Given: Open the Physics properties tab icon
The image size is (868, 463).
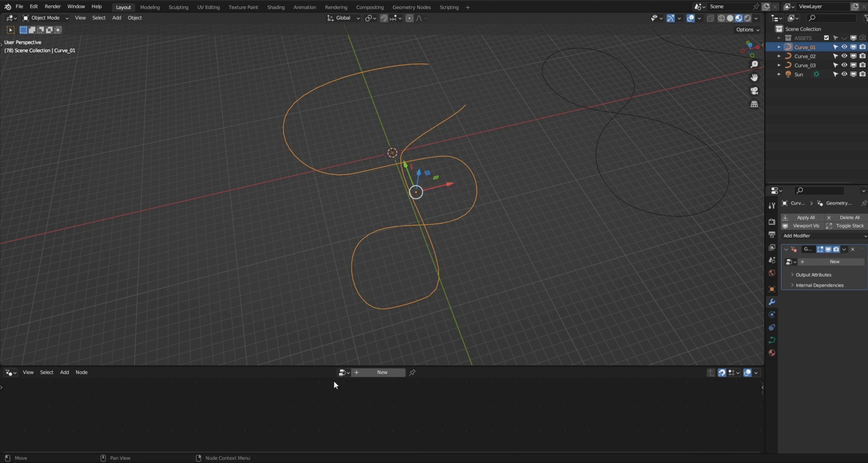Looking at the screenshot, I should point(772,314).
